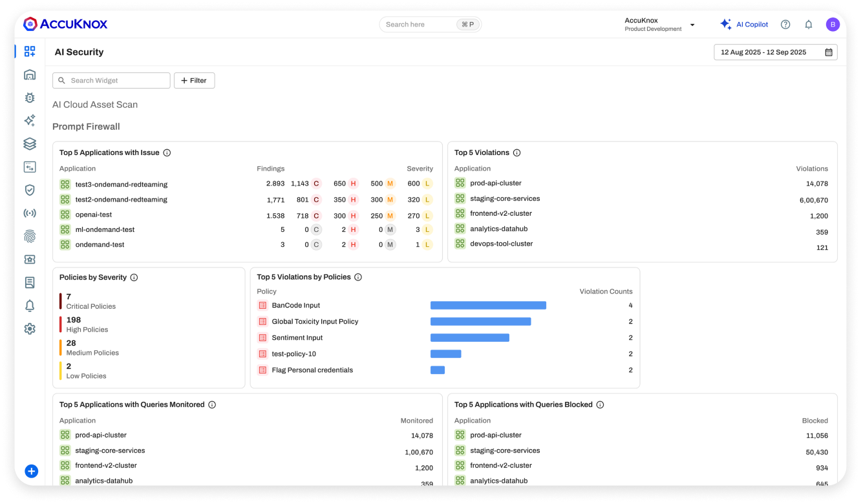
Task: Expand the AccuKnox tenant dropdown
Action: (692, 25)
